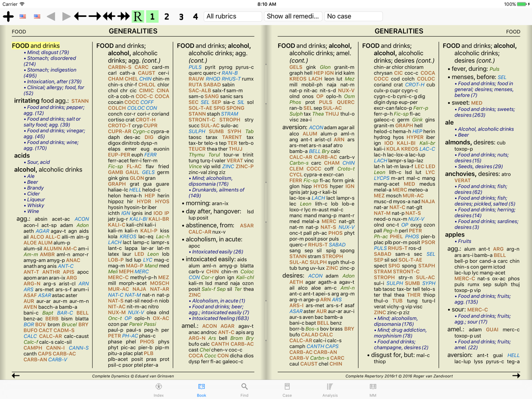Click the VERAT remedy under anchovies
This screenshot has height=399, width=532.
[x=463, y=181]
